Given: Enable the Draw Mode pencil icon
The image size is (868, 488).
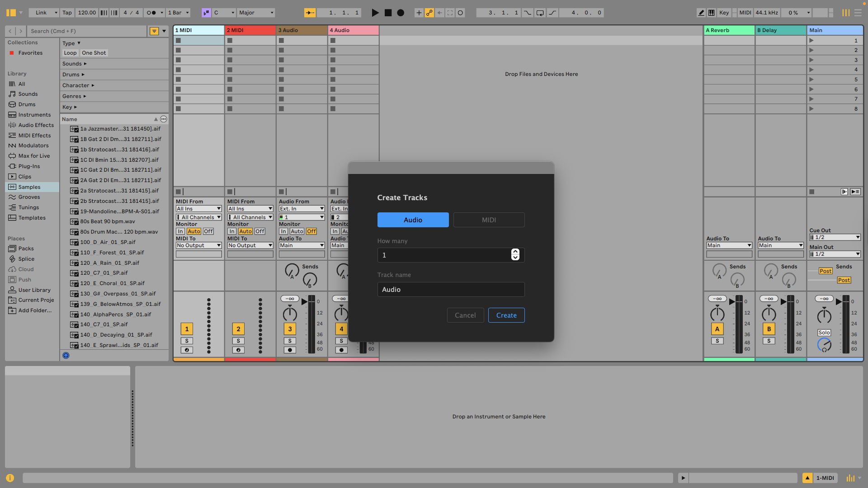Looking at the screenshot, I should coord(701,13).
